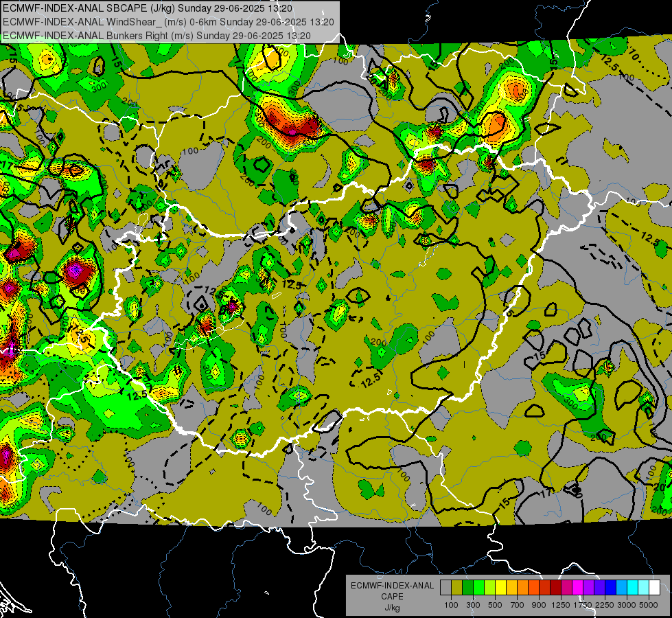Click the WindShear 0-6km title line
Screen dimensions: 672x618
pyautogui.click(x=168, y=22)
